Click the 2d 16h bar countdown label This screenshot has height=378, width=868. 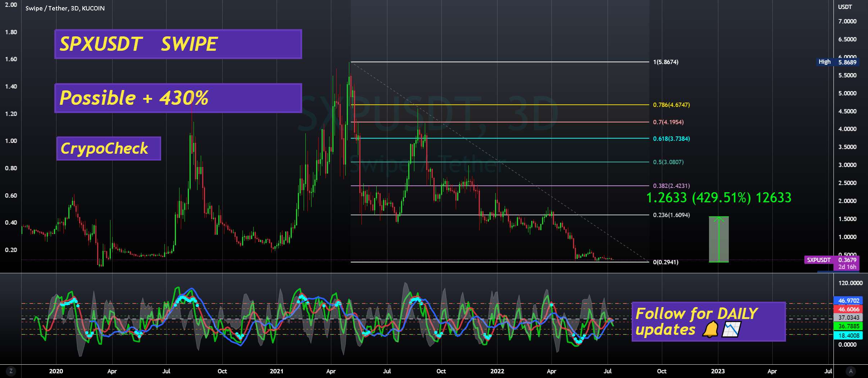coord(847,267)
